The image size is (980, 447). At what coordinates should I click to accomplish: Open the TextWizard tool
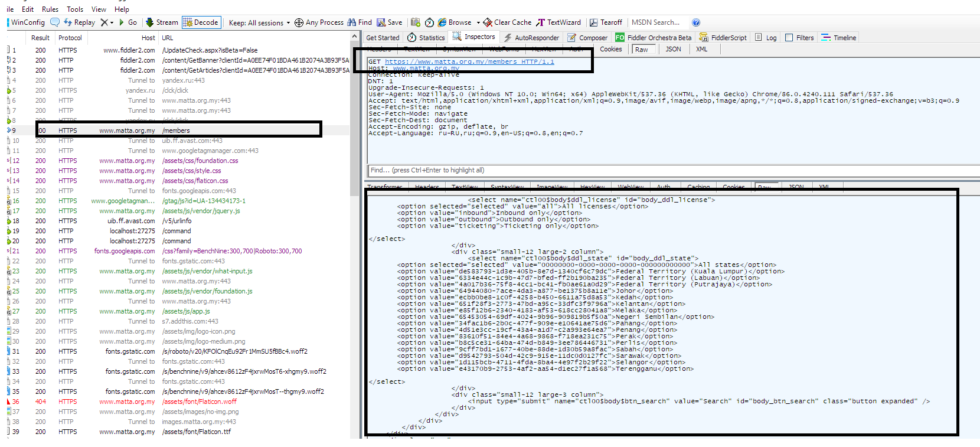tap(558, 22)
